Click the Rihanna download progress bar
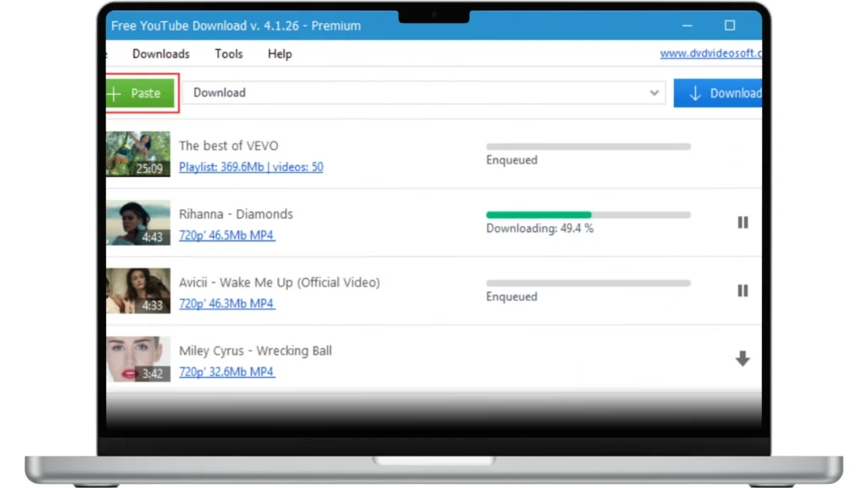868x488 pixels. point(588,214)
